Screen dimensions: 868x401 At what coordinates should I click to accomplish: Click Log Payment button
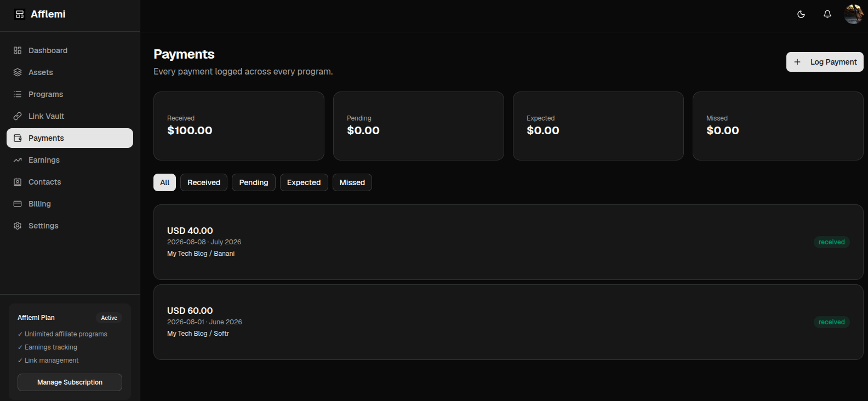click(825, 62)
